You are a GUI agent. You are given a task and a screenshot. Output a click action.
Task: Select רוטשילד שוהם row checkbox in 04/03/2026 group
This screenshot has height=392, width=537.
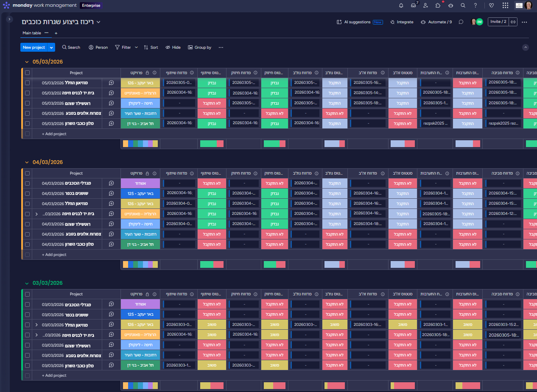coord(27,224)
